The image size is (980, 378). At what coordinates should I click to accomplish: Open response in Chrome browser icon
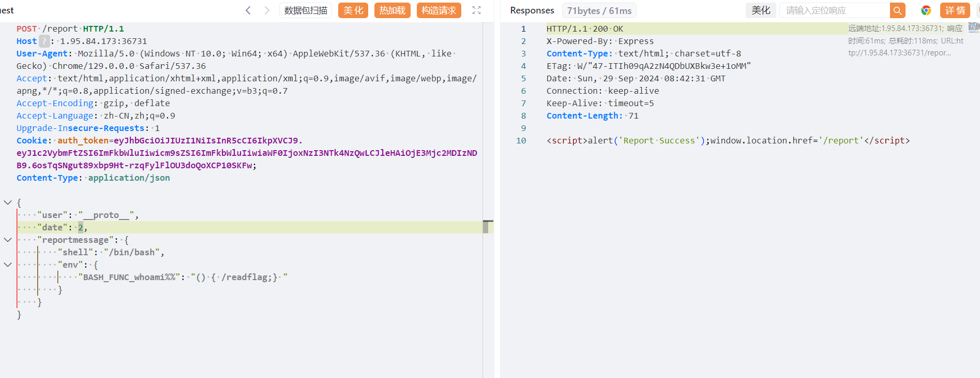pos(926,10)
